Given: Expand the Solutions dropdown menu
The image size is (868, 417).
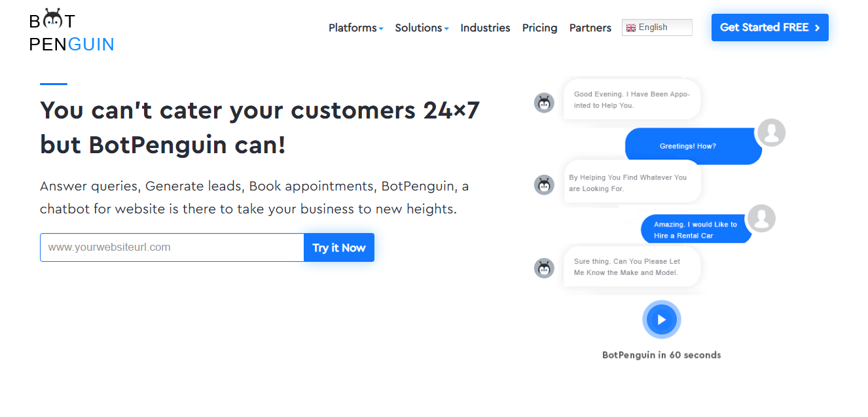Looking at the screenshot, I should 422,27.
